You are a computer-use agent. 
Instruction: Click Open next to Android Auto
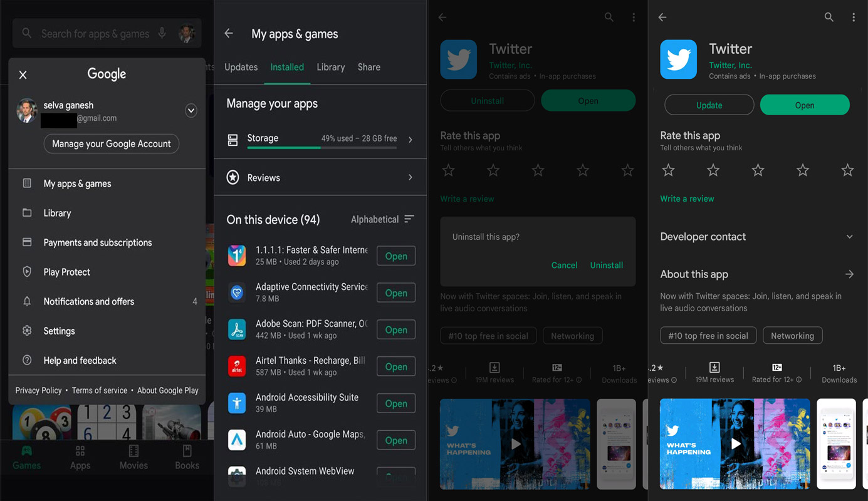(x=396, y=440)
